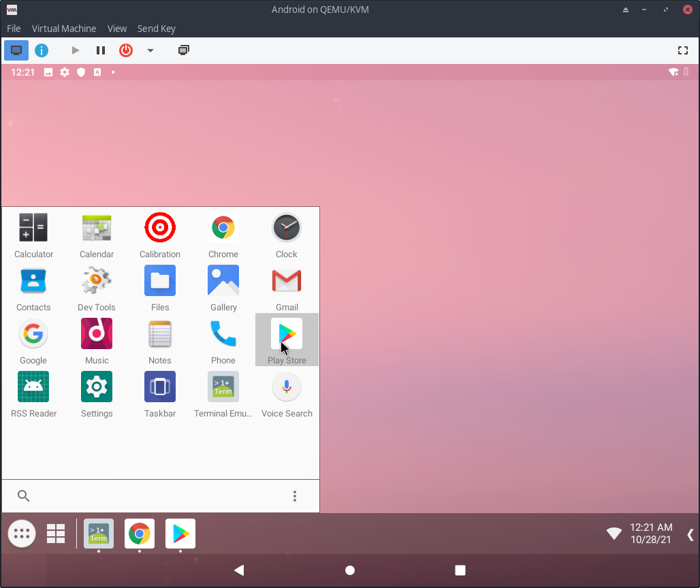Pause the virtual machine
700x588 pixels.
pyautogui.click(x=101, y=50)
